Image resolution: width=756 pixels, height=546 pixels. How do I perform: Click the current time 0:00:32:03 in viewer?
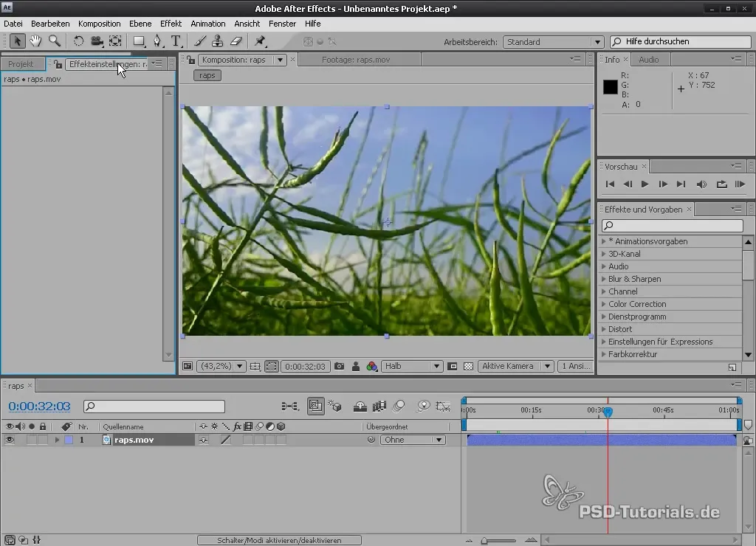tap(305, 366)
